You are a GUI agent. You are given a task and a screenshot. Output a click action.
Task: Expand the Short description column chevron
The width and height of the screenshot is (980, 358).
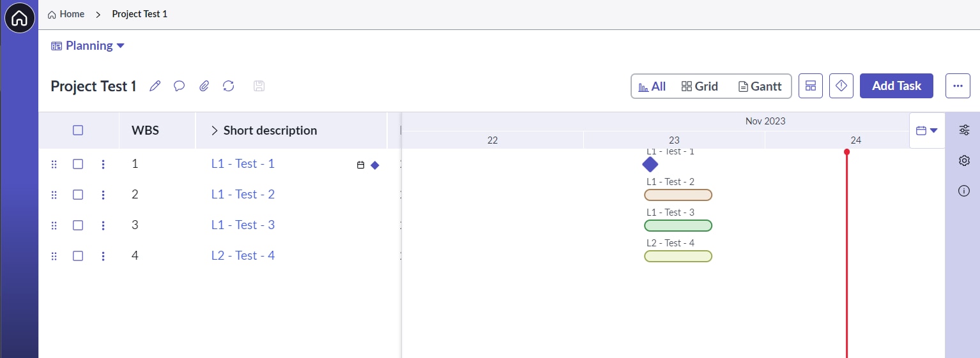215,130
